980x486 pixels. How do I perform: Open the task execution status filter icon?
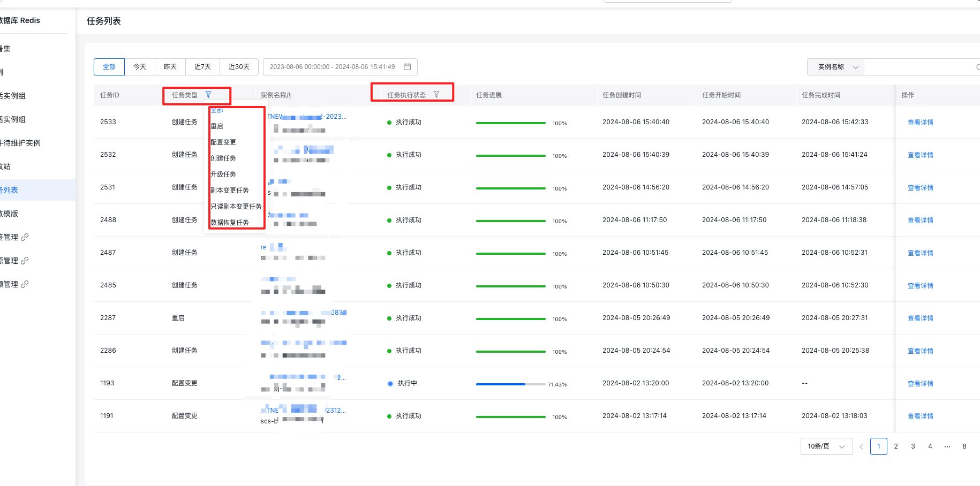point(436,95)
